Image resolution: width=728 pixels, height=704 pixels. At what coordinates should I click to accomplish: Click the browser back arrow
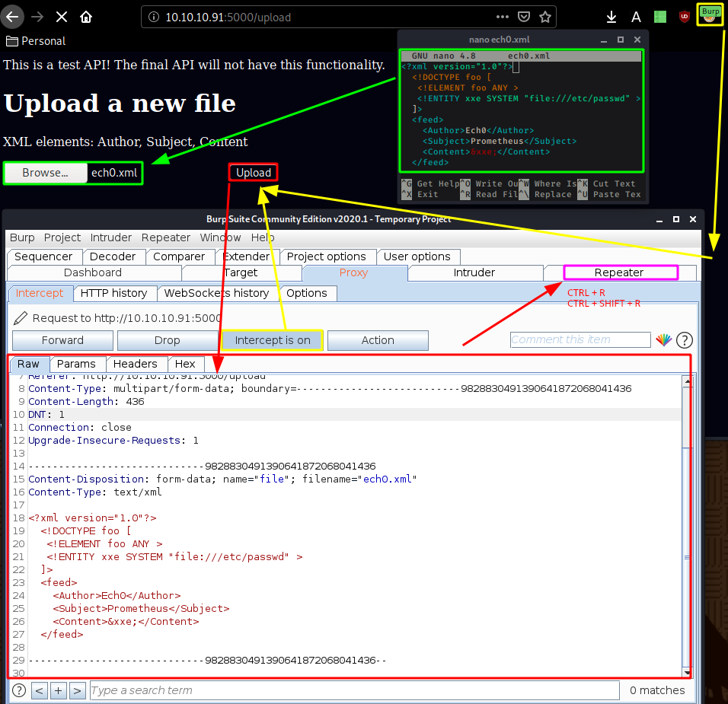(12, 18)
